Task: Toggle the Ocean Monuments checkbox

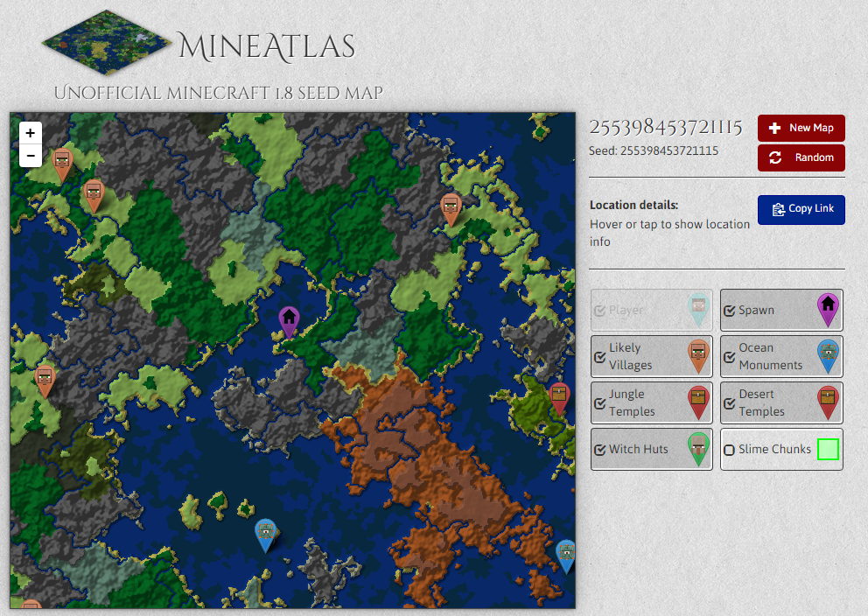Action: point(730,357)
